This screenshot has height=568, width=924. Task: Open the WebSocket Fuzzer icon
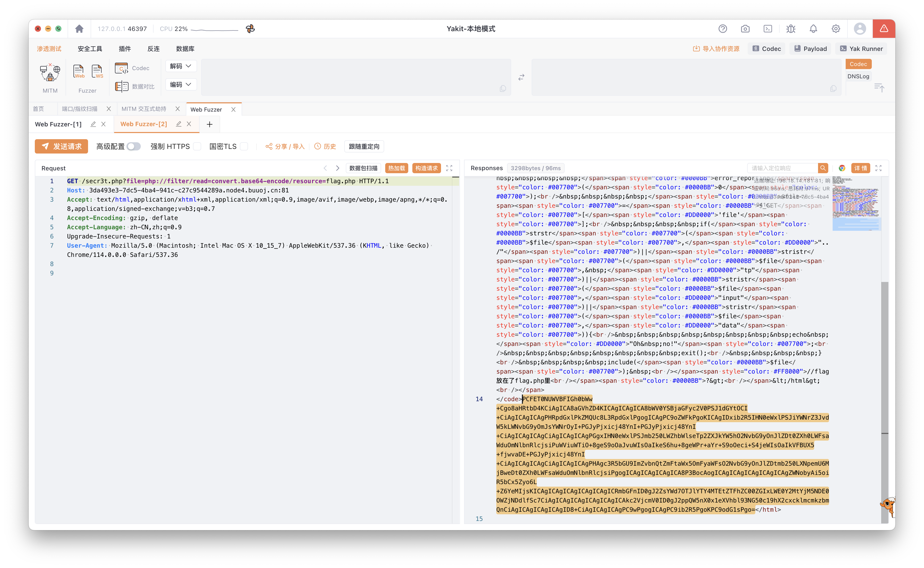(x=97, y=71)
